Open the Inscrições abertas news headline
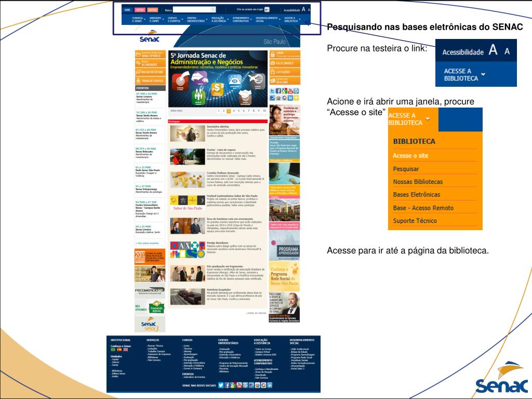The height and width of the screenshot is (399, 532). pos(219,127)
